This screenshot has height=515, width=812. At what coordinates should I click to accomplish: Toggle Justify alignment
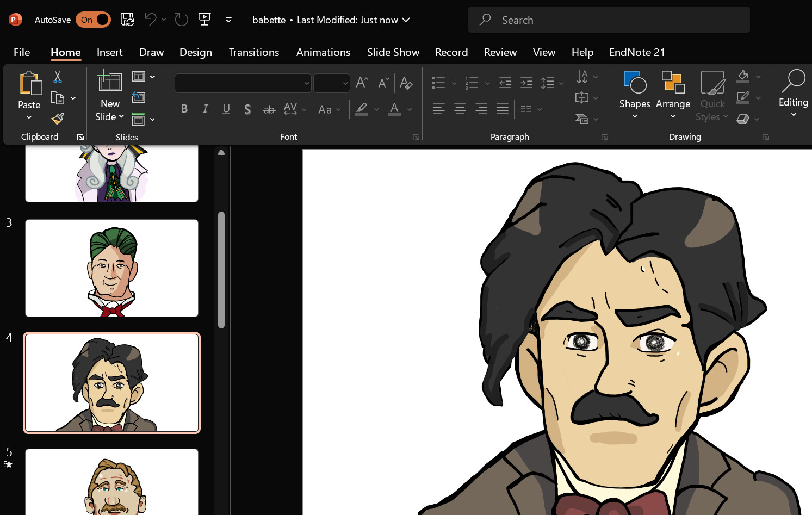point(503,109)
